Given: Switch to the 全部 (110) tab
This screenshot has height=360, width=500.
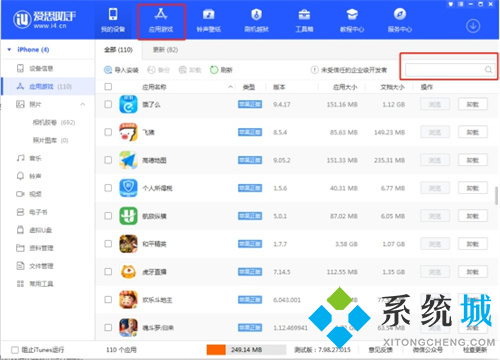Looking at the screenshot, I should pos(118,50).
